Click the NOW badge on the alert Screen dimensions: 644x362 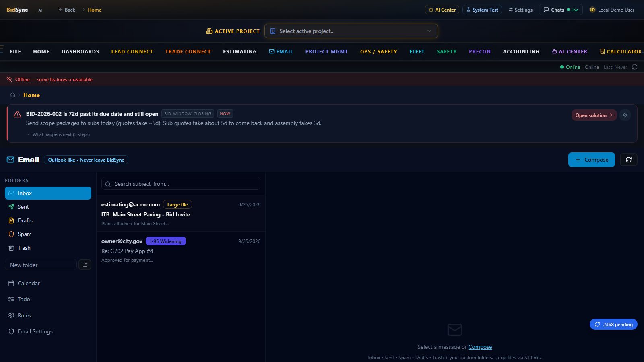point(225,114)
